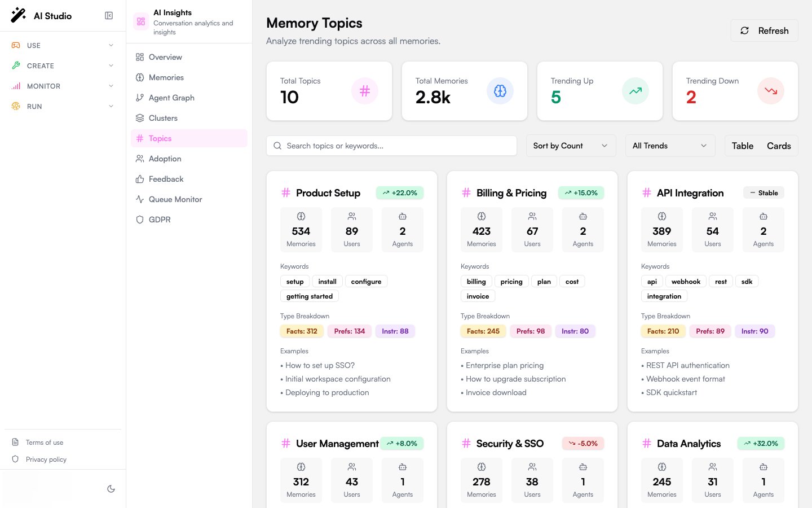Viewport: 812px width, 508px height.
Task: Navigate to Queue Monitor
Action: (189, 199)
